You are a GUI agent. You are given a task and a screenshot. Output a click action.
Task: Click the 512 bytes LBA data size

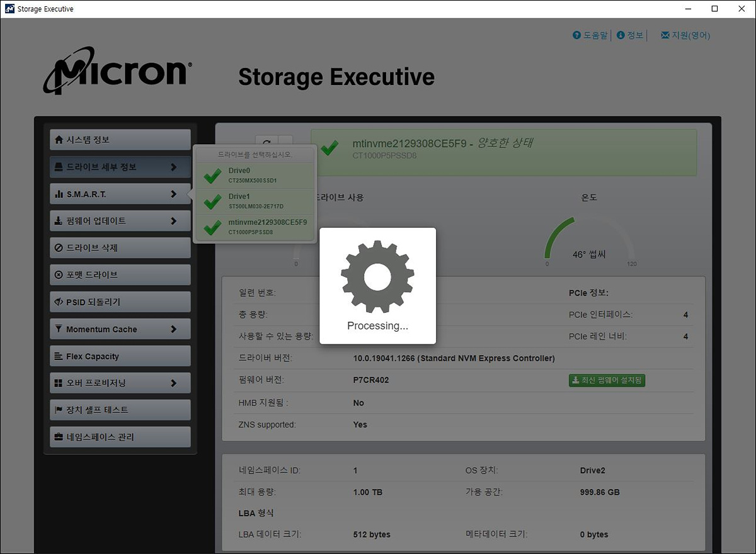372,534
